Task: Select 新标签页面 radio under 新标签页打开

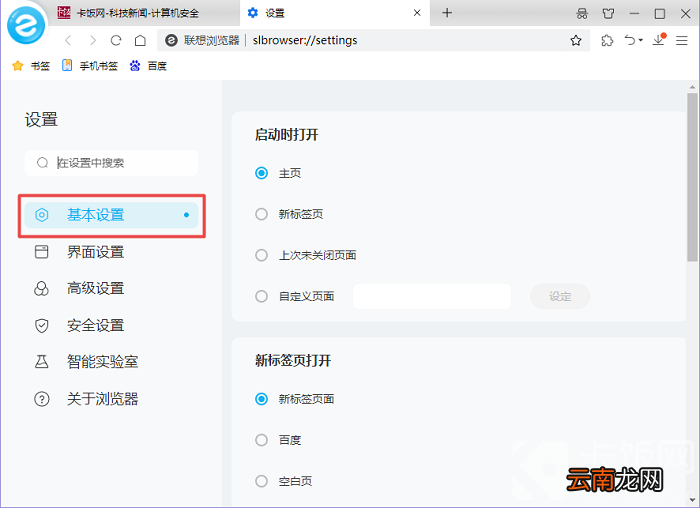Action: (262, 399)
